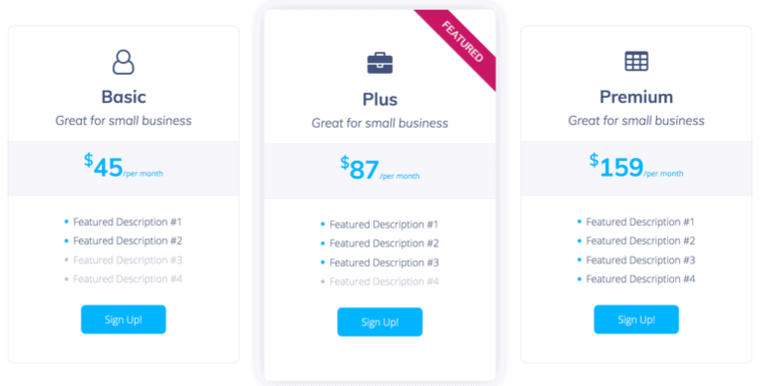
Task: Click the $159 per month price
Action: pos(636,166)
